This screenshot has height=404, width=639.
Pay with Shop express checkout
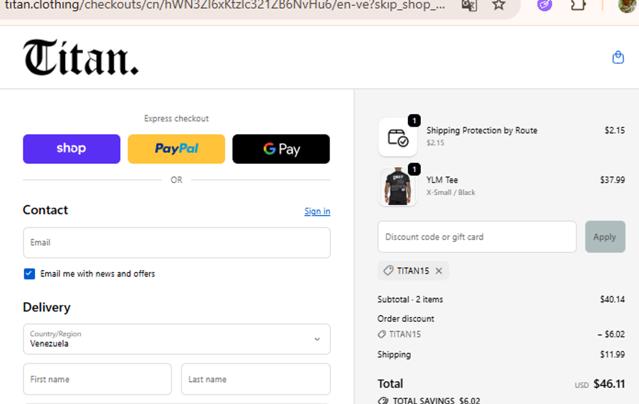(x=72, y=149)
